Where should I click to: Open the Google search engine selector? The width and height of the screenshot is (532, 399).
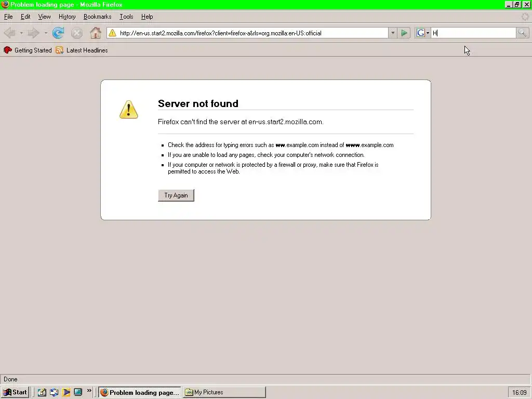click(423, 33)
